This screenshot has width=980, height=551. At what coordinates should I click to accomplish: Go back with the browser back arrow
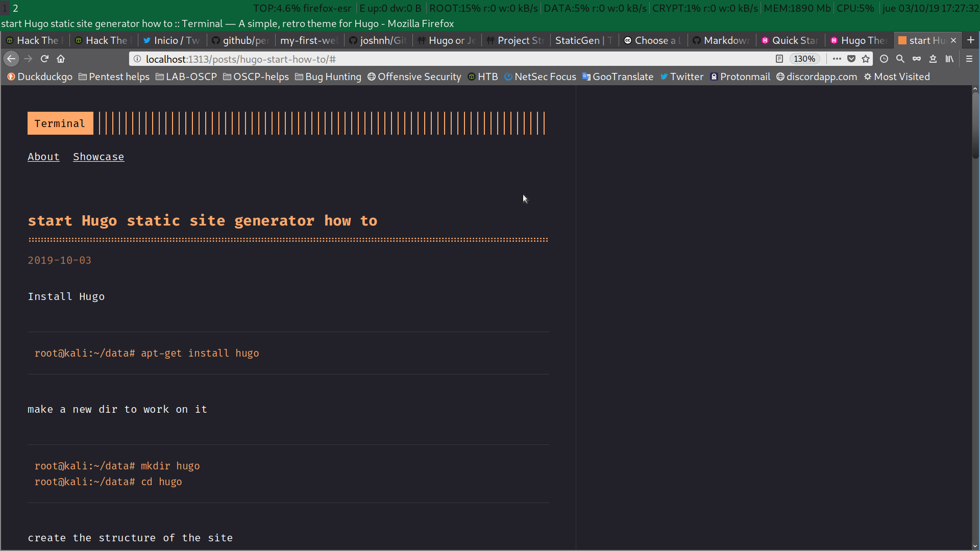11,59
